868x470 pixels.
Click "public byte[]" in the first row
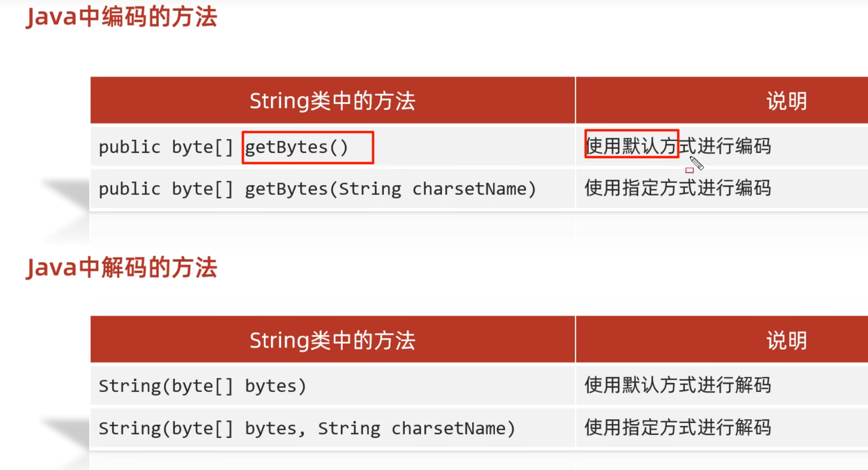pos(166,147)
